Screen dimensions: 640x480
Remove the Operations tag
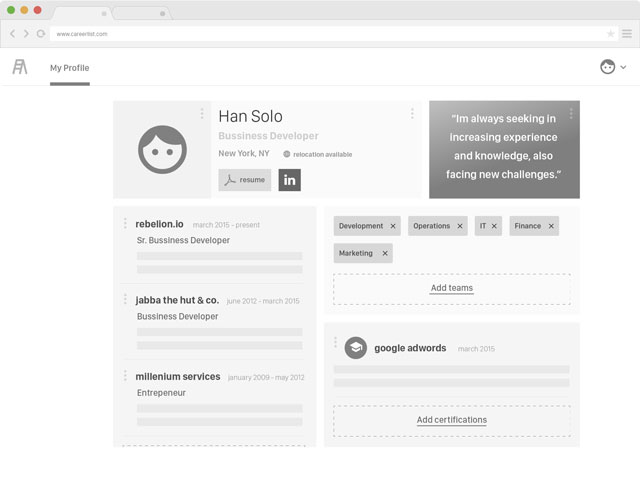click(x=460, y=226)
